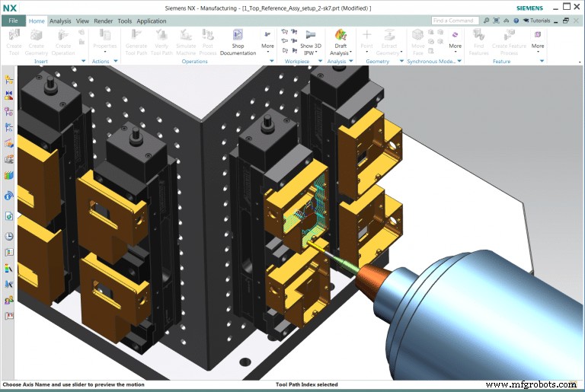Switch to the Tools tab
Screen dimensions: 585x392
tap(125, 21)
